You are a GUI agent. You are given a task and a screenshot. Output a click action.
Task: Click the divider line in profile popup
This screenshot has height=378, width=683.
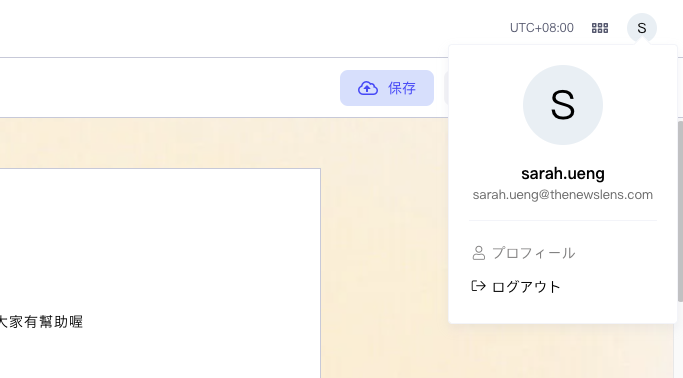563,220
